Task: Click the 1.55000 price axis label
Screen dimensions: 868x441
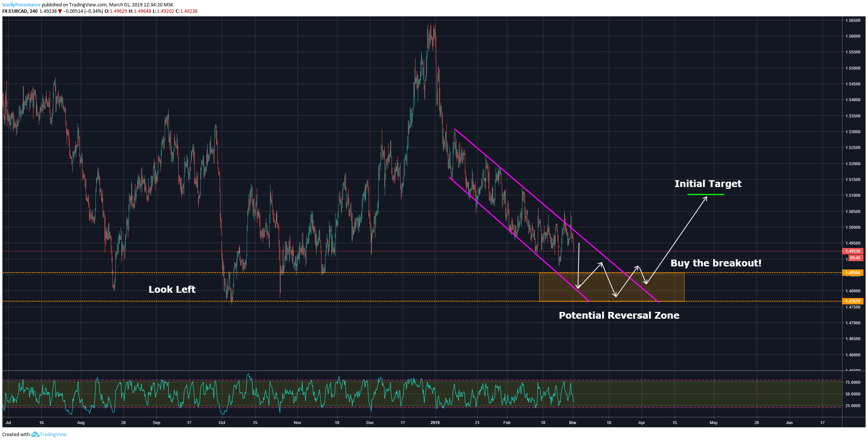Action: (853, 68)
